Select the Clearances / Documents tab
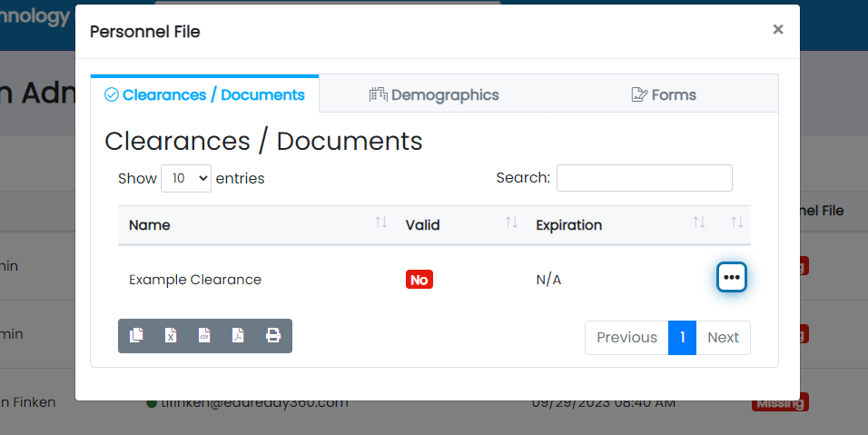The height and width of the screenshot is (435, 868). click(x=205, y=94)
